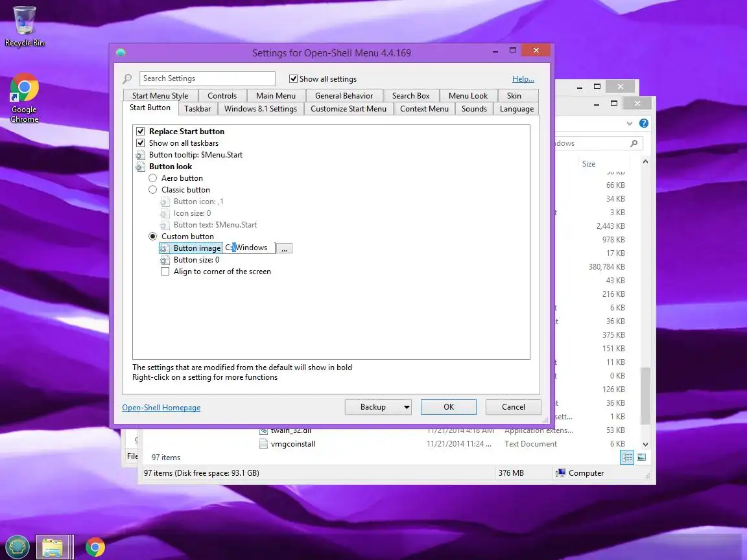Viewport: 747px width, 560px height.
Task: Open the Search Box tab
Action: point(410,96)
